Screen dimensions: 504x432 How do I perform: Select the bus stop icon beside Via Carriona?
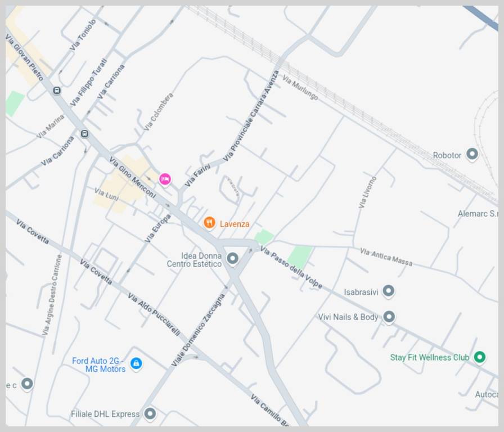coord(84,133)
